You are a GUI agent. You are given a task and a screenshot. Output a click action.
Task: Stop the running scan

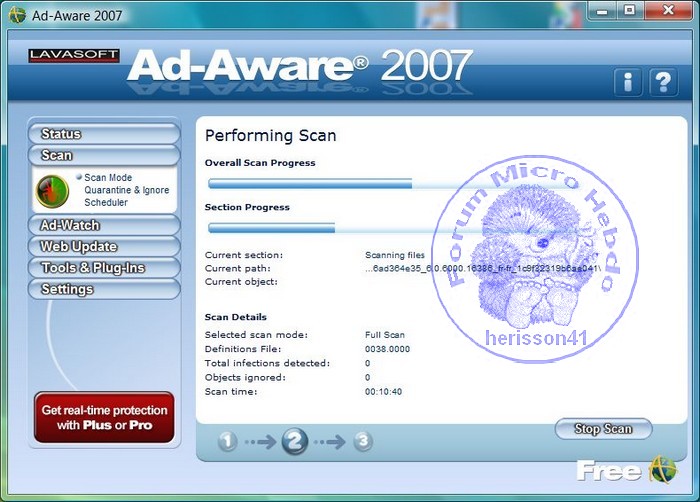click(x=603, y=429)
